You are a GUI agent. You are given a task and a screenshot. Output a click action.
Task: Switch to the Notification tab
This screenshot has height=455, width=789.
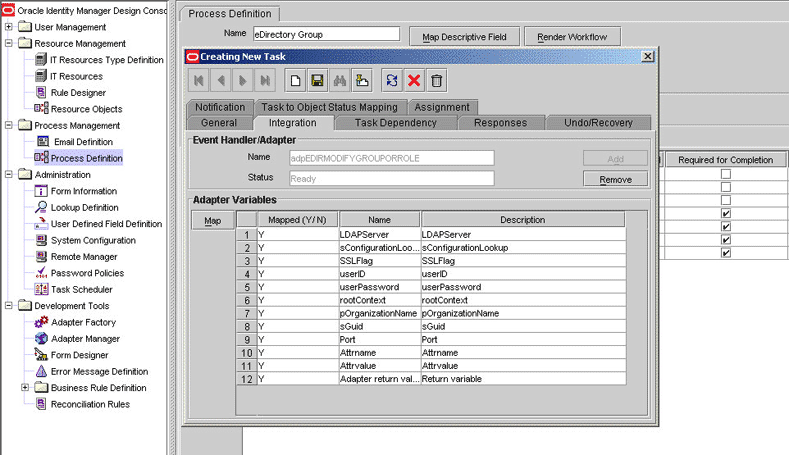click(x=220, y=107)
